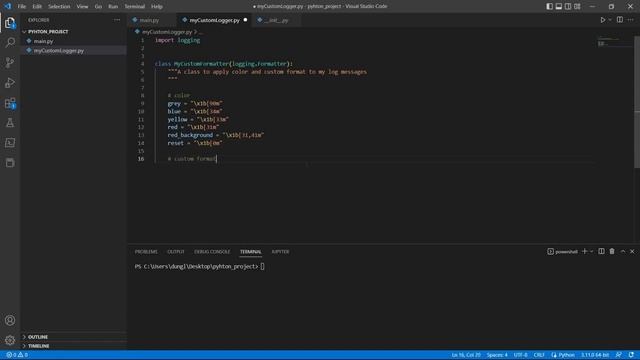The height and width of the screenshot is (360, 640).
Task: Open the Accounts menu icon
Action: pyautogui.click(x=10, y=320)
